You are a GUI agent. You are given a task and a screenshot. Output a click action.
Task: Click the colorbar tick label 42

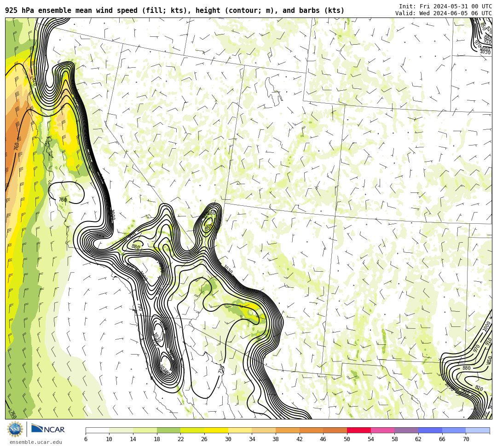coord(300,439)
